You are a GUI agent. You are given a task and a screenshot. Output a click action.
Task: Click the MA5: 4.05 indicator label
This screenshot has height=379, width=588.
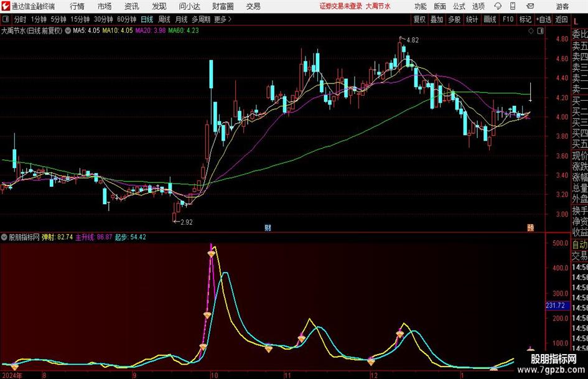tap(86, 30)
